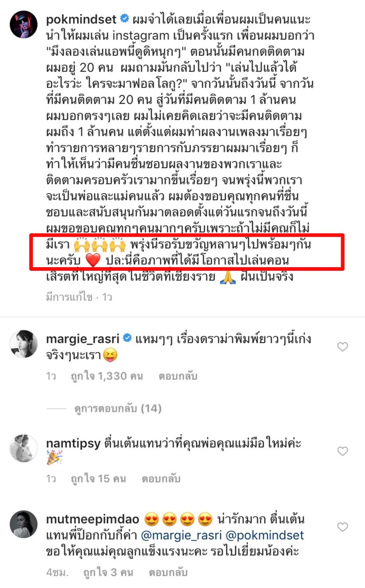Open mutmeepimdao's avatar photo

click(23, 524)
